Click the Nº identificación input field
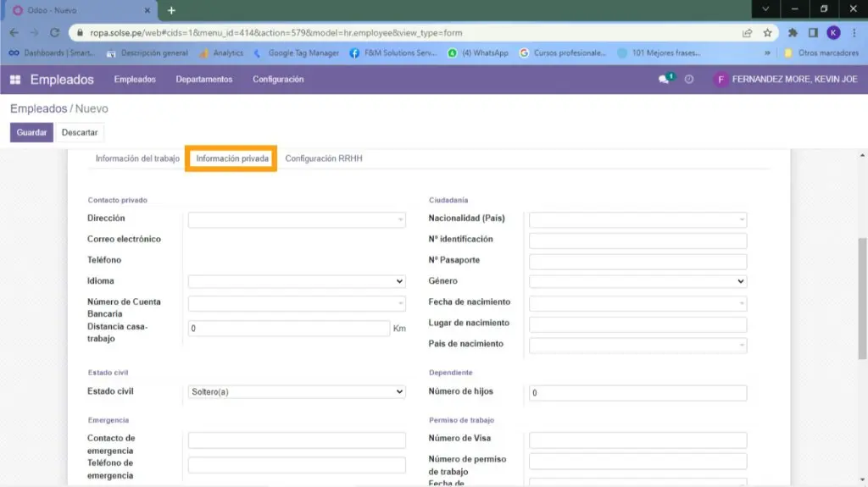This screenshot has height=487, width=868. point(637,241)
